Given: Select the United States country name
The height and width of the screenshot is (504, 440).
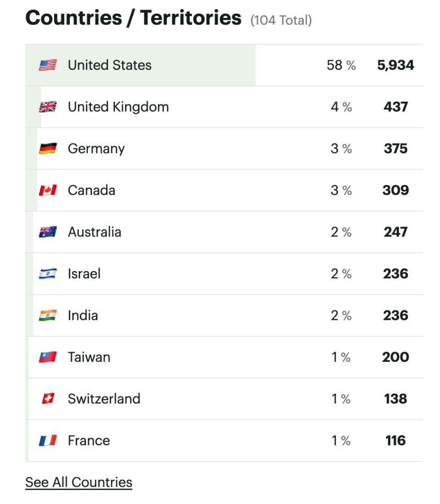Looking at the screenshot, I should pyautogui.click(x=110, y=66).
